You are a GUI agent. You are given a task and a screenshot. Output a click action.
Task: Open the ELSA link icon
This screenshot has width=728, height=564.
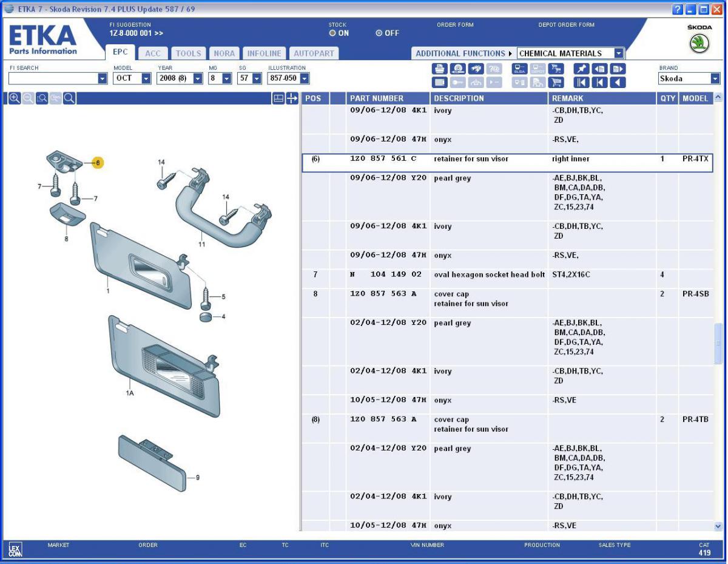519,69
